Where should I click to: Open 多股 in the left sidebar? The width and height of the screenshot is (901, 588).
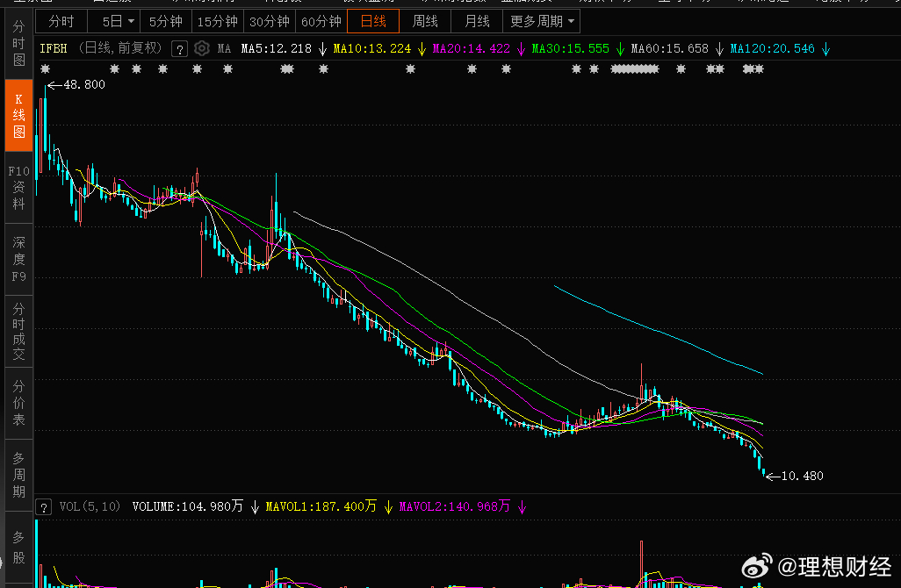click(19, 548)
